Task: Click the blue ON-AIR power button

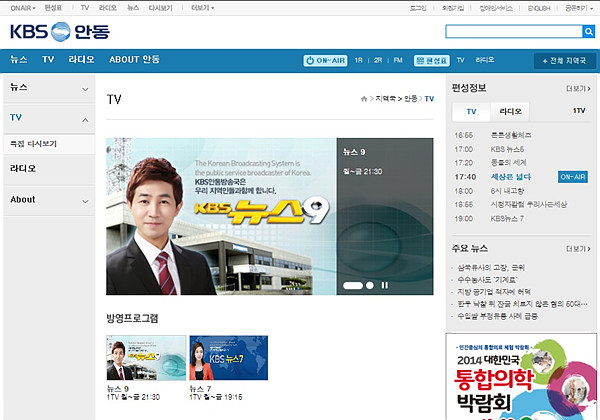Action: [x=325, y=60]
